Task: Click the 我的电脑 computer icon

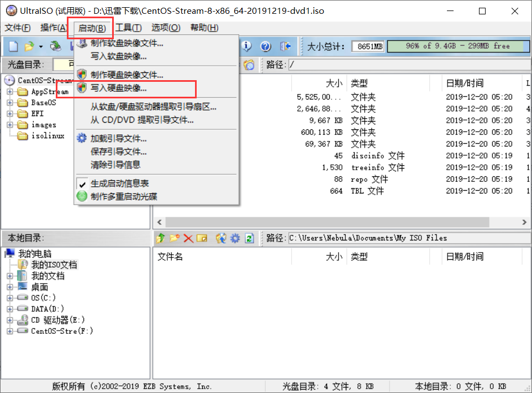Action: coord(10,253)
